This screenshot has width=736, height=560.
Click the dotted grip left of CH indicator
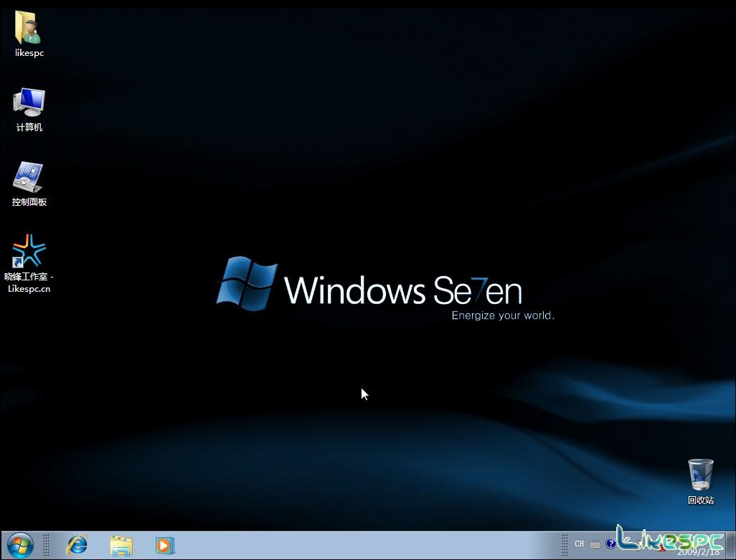tap(565, 545)
